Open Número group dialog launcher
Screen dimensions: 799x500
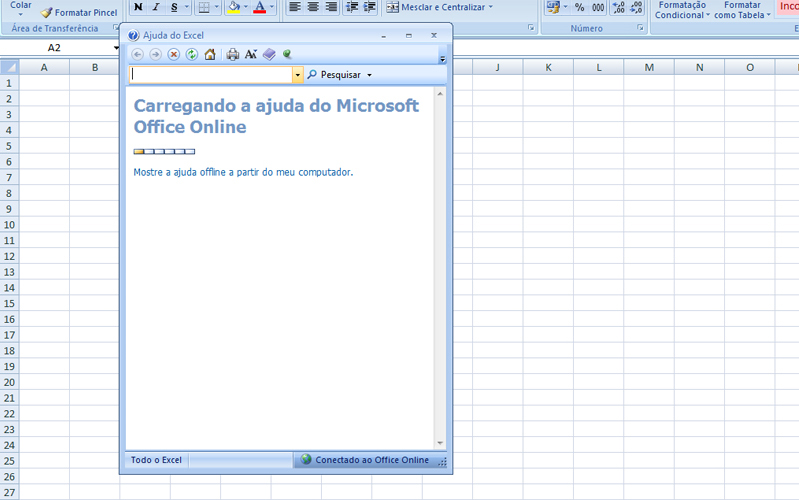[x=640, y=28]
